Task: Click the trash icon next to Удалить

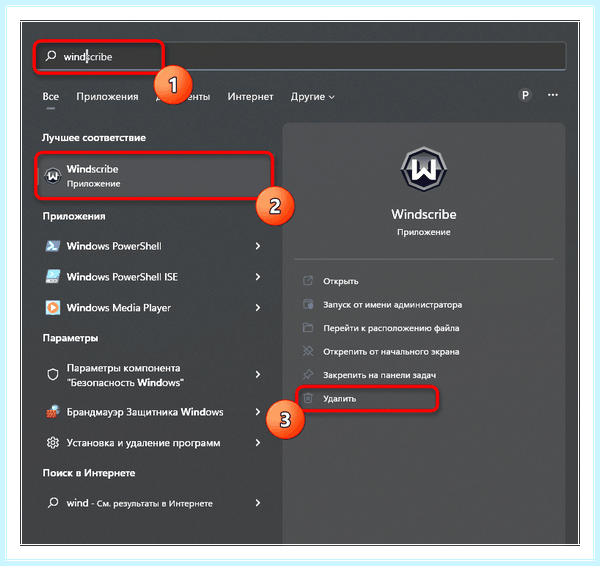Action: point(308,398)
